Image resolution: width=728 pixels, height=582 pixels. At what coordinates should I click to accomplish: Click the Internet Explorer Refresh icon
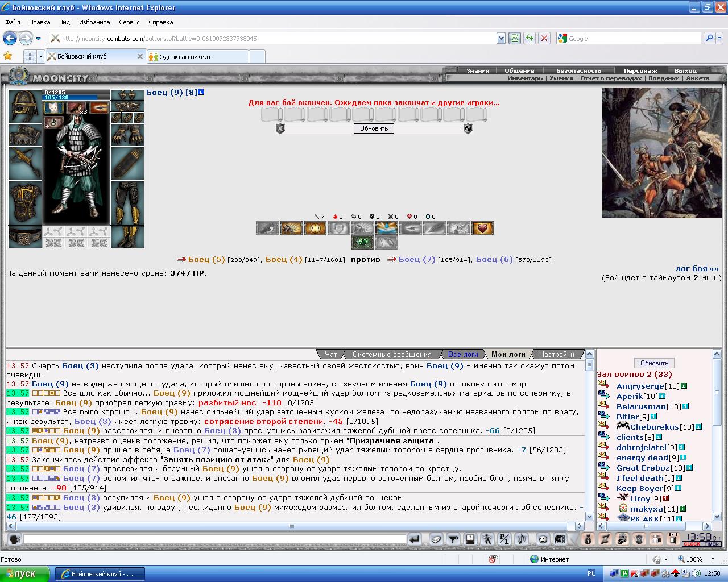pyautogui.click(x=530, y=38)
